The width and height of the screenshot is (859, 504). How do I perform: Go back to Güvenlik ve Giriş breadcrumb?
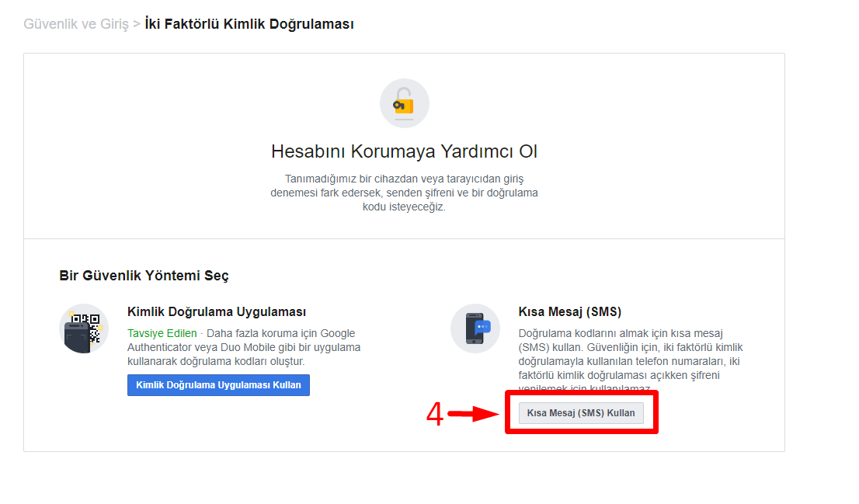click(75, 24)
